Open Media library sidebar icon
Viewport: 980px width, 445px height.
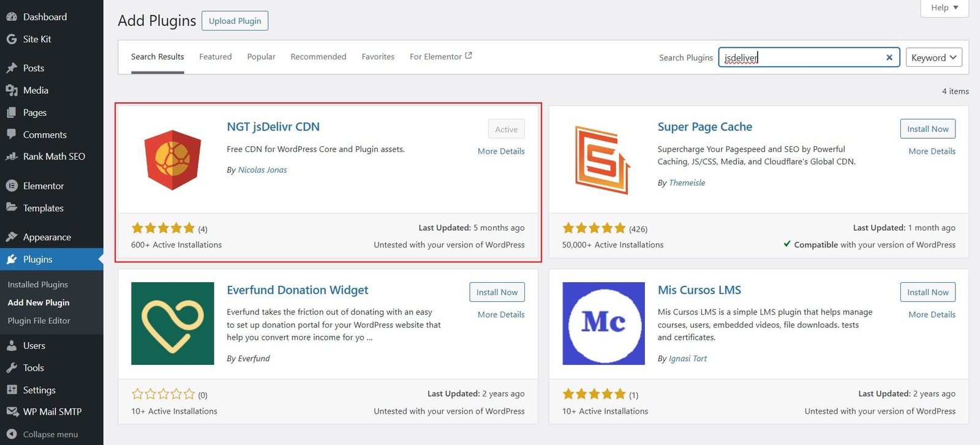coord(11,91)
